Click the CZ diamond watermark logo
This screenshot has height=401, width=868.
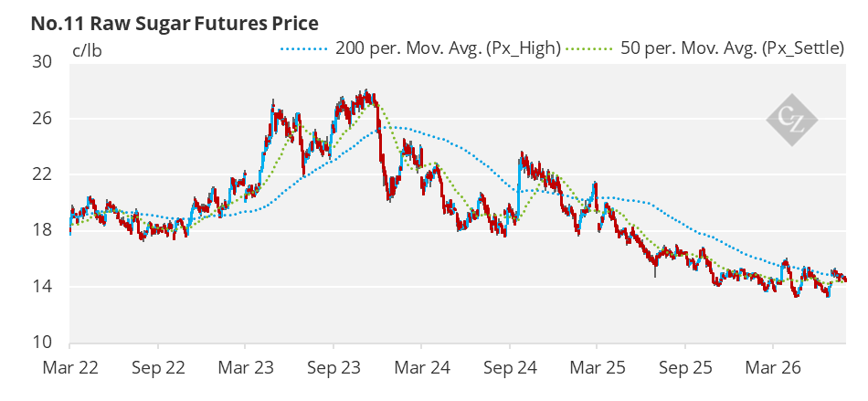(x=791, y=120)
